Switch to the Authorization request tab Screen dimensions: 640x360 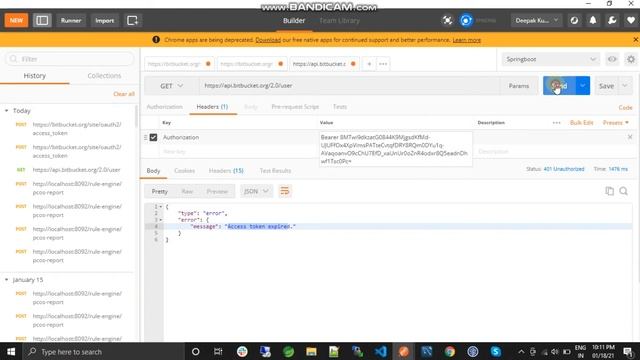(x=164, y=107)
